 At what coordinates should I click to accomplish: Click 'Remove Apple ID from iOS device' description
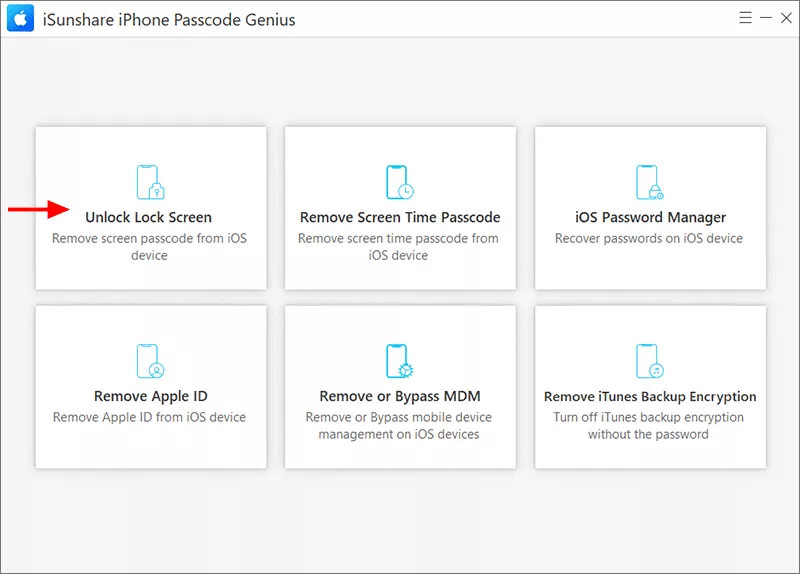[149, 417]
